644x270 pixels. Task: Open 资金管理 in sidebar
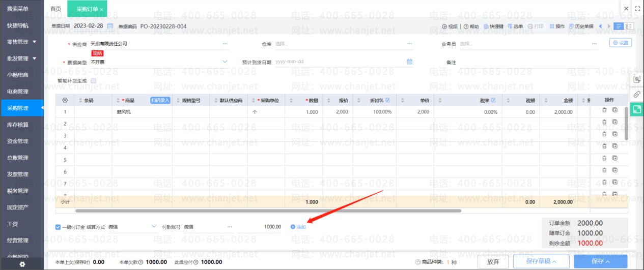coord(18,141)
